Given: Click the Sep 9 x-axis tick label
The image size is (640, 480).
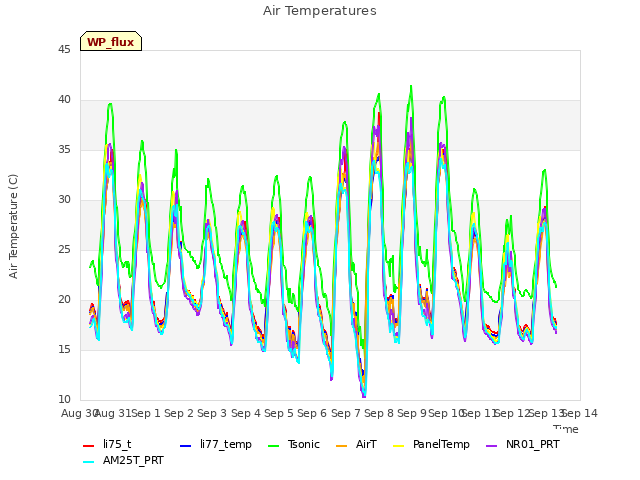Looking at the screenshot, I should click(412, 413).
